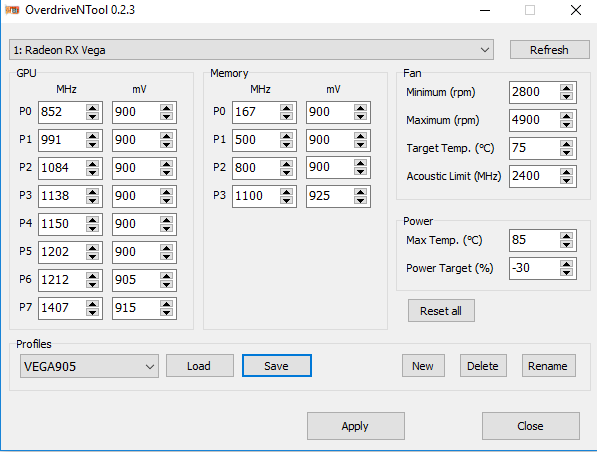This screenshot has height=452, width=597.
Task: Decrease Acoustic Limit with down arrow
Action: (567, 180)
